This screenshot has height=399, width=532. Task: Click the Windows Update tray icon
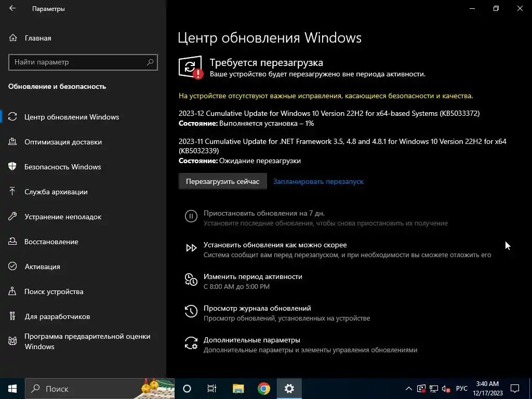coord(421,389)
